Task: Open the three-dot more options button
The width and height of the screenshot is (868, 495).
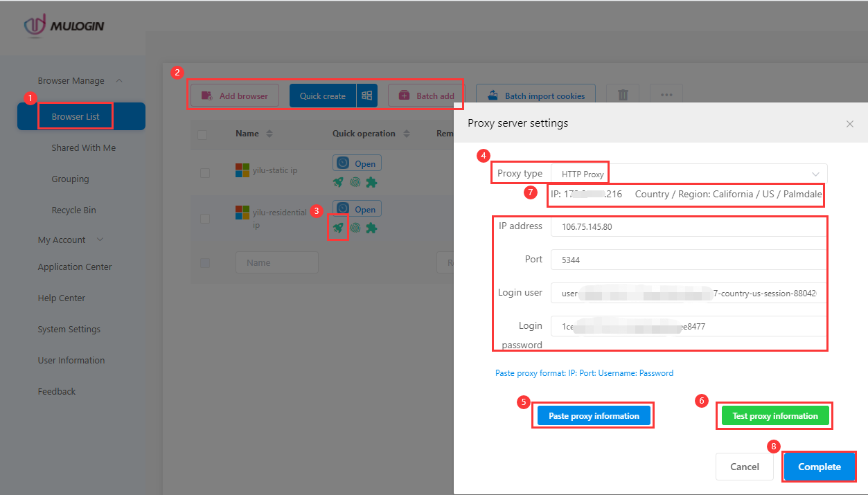Action: click(x=666, y=96)
